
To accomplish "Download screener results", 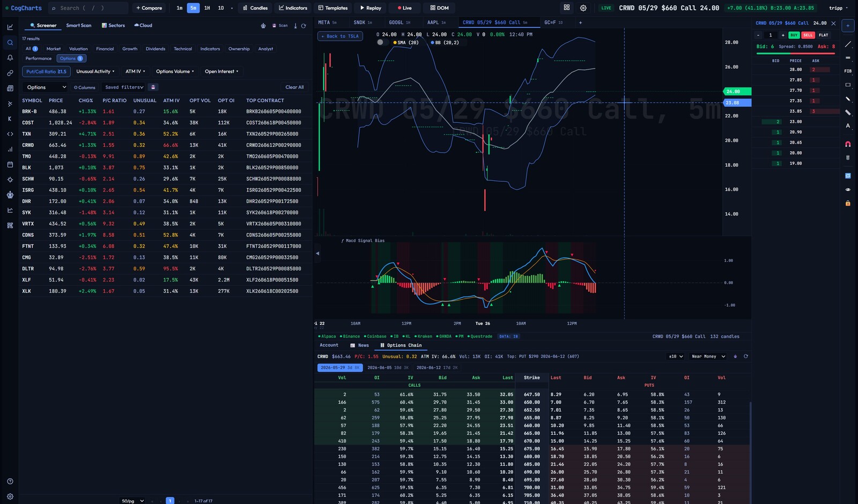I will 295,26.
